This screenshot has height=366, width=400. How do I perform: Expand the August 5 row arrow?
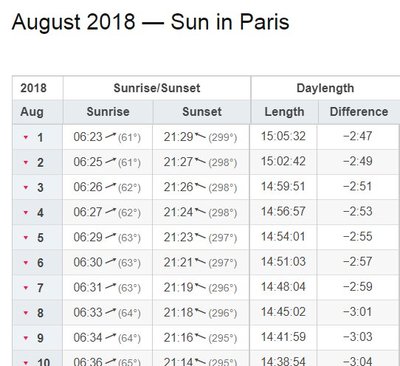26,238
